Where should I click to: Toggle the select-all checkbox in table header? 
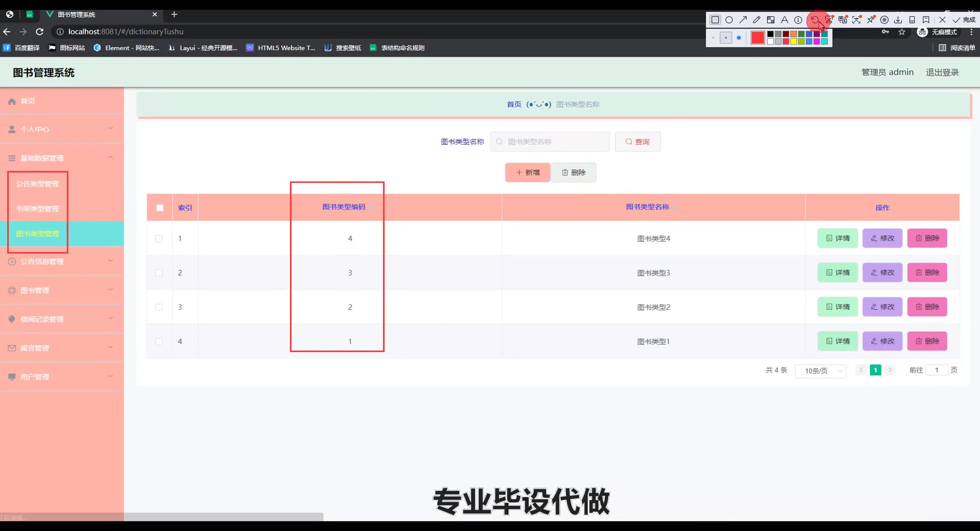[x=160, y=208]
